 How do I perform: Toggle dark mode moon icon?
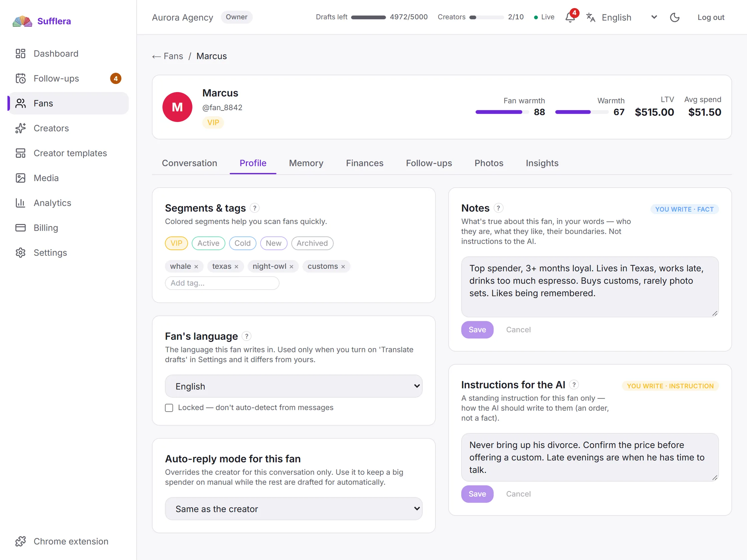coord(674,17)
